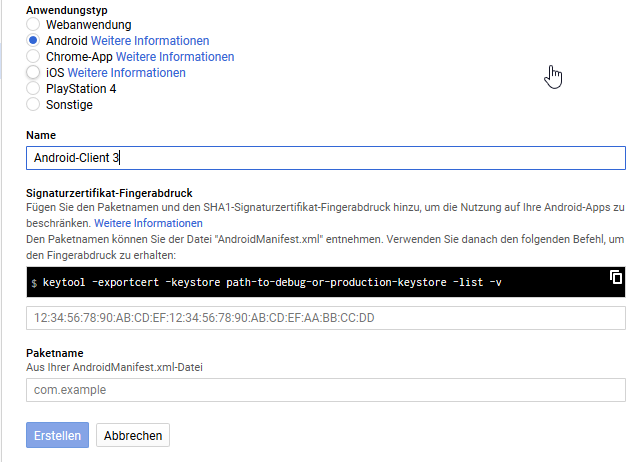This screenshot has width=642, height=462.
Task: Click the Paketname com.example input field
Action: (x=325, y=389)
